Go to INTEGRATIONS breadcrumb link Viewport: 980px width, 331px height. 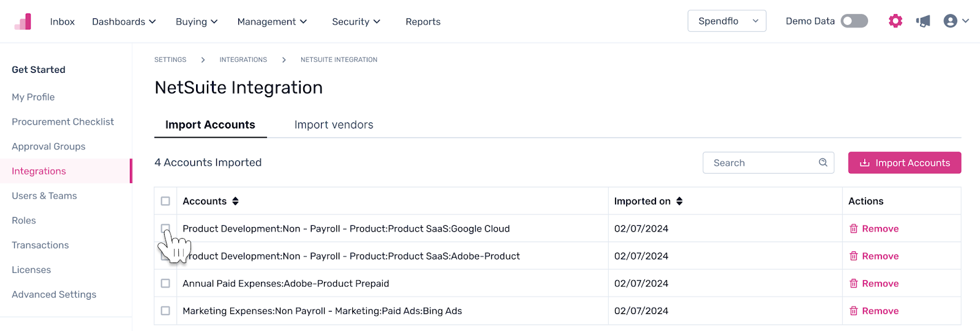coord(243,60)
